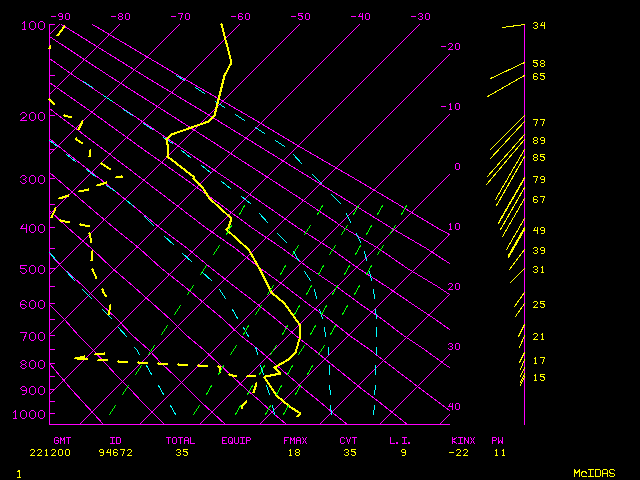640x480 pixels.
Task: Click the TOTAL index header label
Action: tap(181, 440)
